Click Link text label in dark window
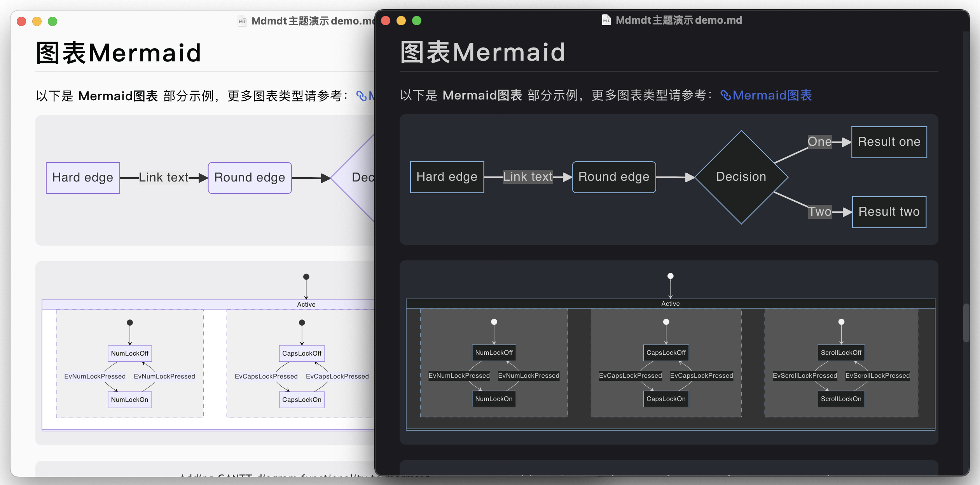980x485 pixels. click(x=528, y=177)
